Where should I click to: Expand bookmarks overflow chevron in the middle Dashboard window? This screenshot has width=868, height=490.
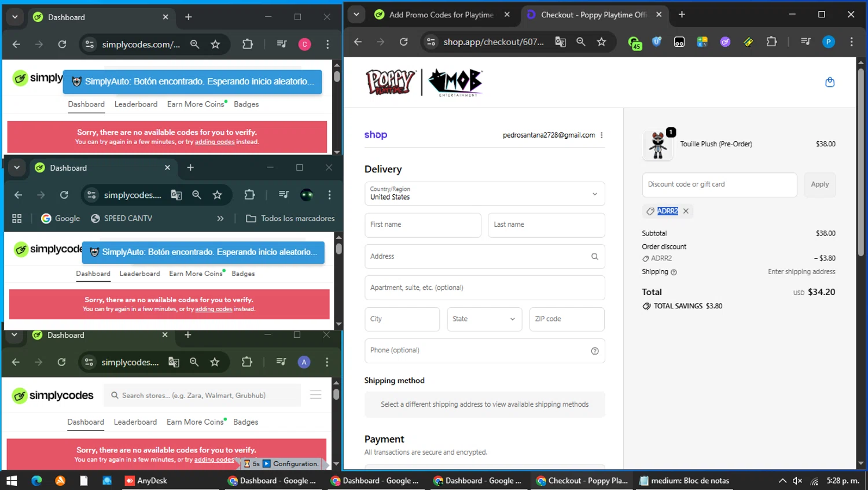pos(220,218)
